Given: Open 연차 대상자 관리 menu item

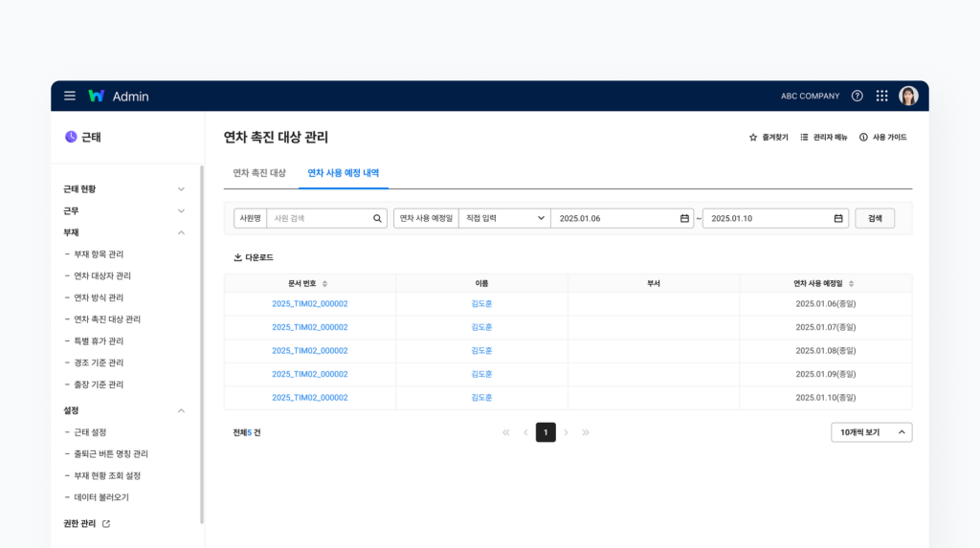Looking at the screenshot, I should point(102,275).
